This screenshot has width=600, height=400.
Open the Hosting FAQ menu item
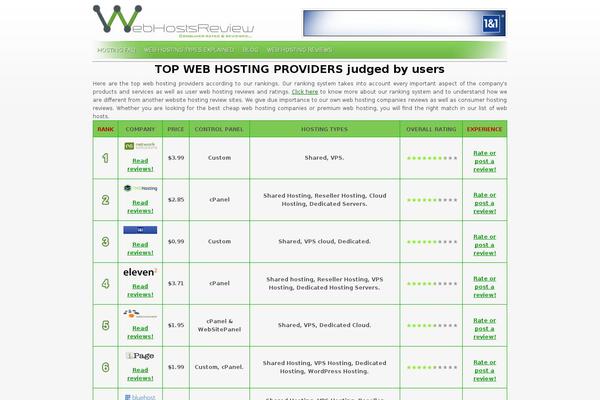click(116, 50)
